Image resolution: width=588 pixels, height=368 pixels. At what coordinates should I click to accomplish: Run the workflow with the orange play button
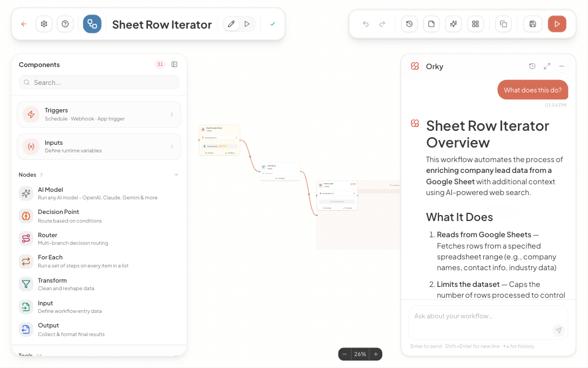557,24
